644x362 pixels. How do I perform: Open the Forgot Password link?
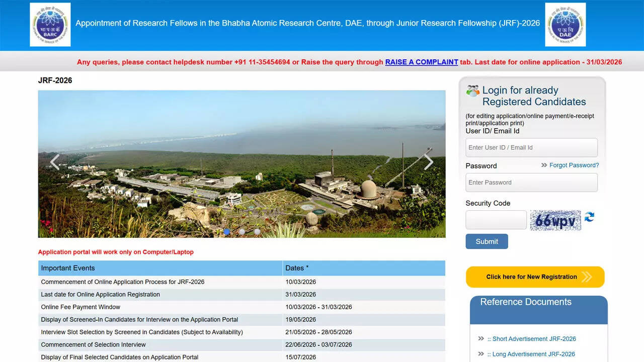click(x=574, y=165)
